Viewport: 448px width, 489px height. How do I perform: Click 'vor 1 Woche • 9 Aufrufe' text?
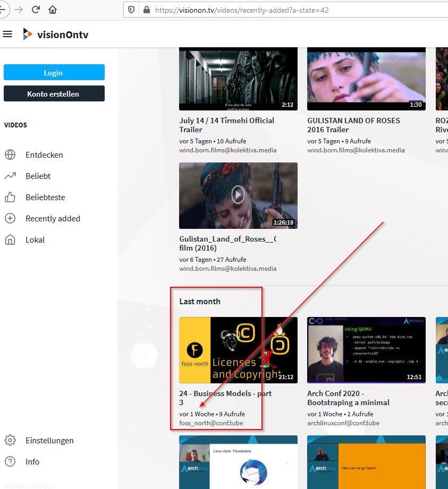[x=212, y=414]
